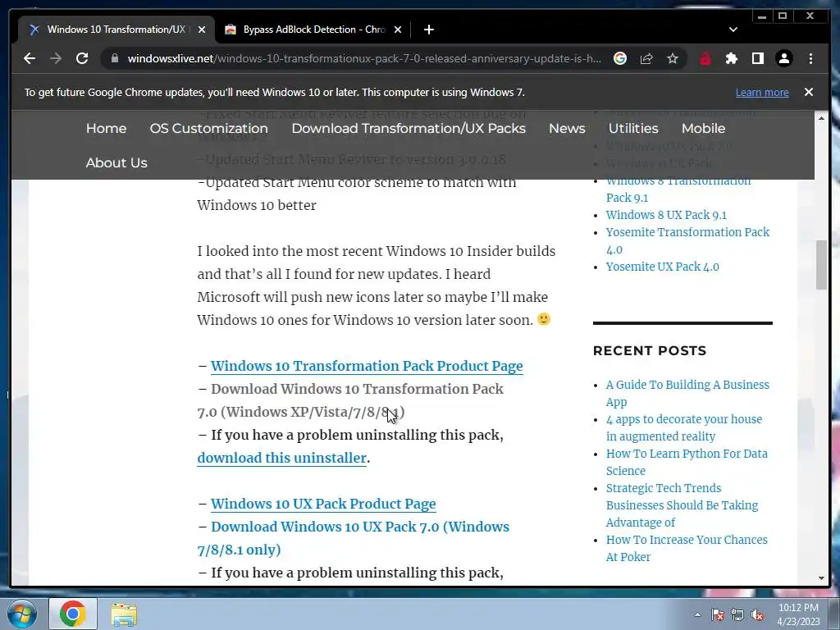Switch to Bypass AdBlock Detection tab
This screenshot has width=840, height=630.
click(x=313, y=30)
